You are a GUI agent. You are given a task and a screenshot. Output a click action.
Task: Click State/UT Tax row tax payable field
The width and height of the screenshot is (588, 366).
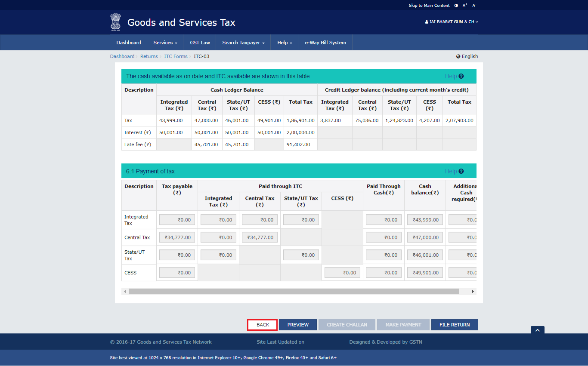pos(177,255)
